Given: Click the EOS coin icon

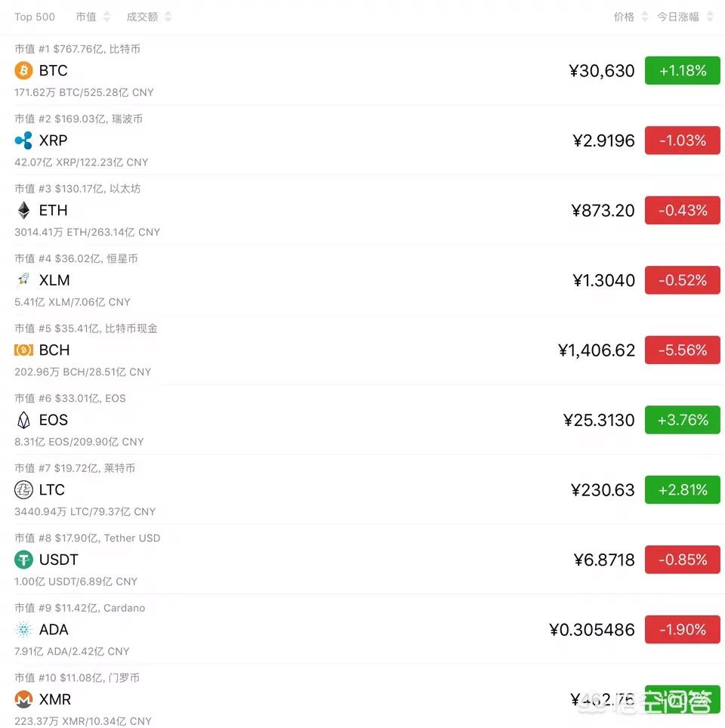Looking at the screenshot, I should pos(23,420).
